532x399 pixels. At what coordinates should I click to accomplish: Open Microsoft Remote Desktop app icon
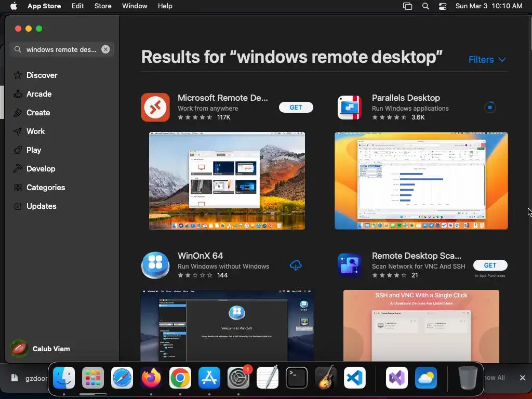point(155,107)
